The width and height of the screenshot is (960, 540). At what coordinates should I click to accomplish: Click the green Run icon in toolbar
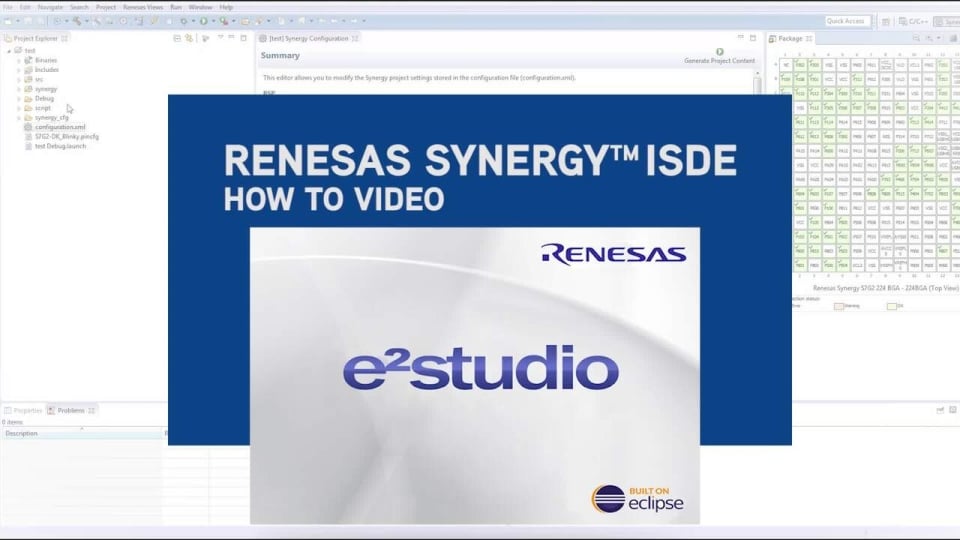point(203,21)
